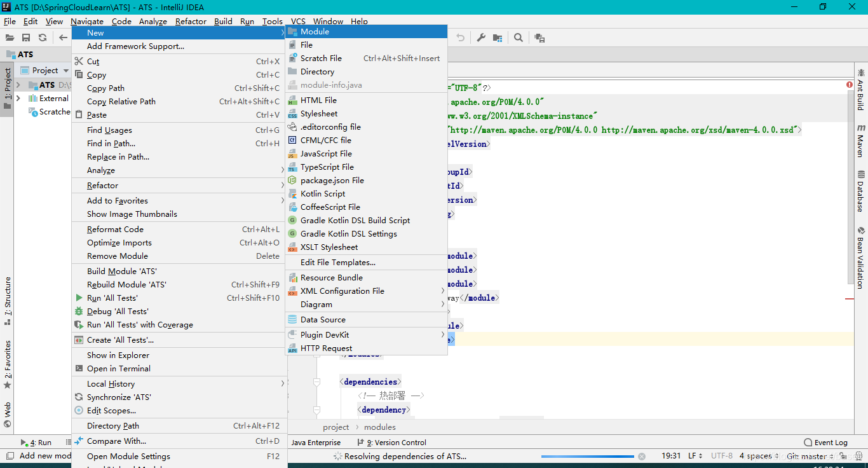Open the Event Log button
The width and height of the screenshot is (868, 468).
826,443
